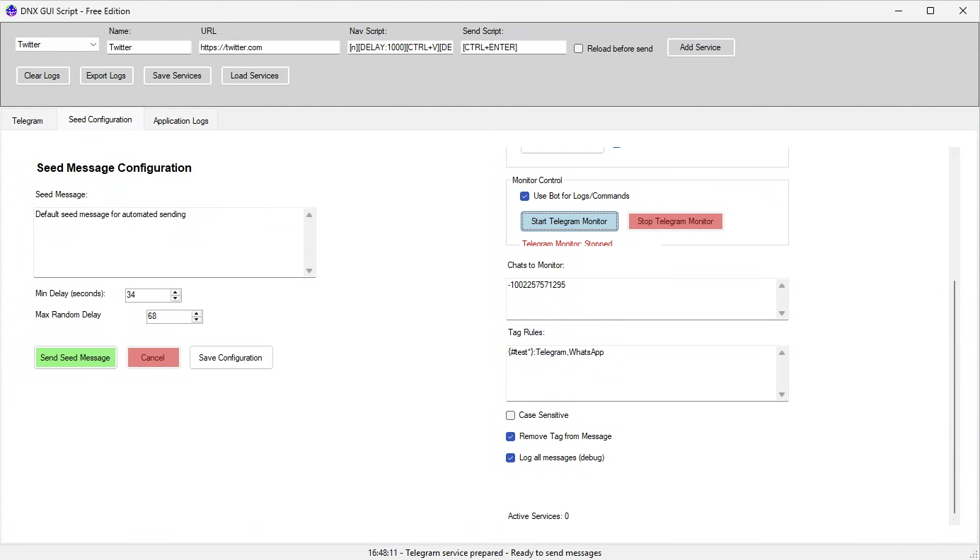The height and width of the screenshot is (560, 980).
Task: Toggle the Case Sensitive checkbox
Action: (511, 416)
